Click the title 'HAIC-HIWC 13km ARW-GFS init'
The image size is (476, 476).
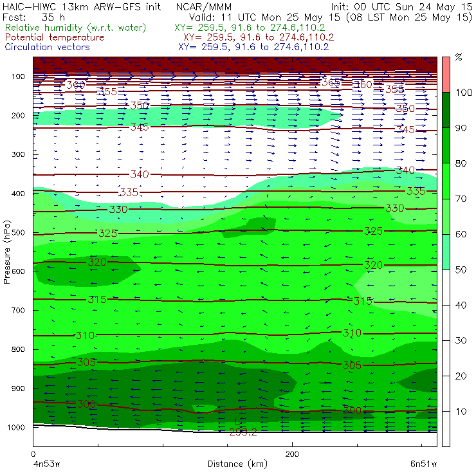82,6
